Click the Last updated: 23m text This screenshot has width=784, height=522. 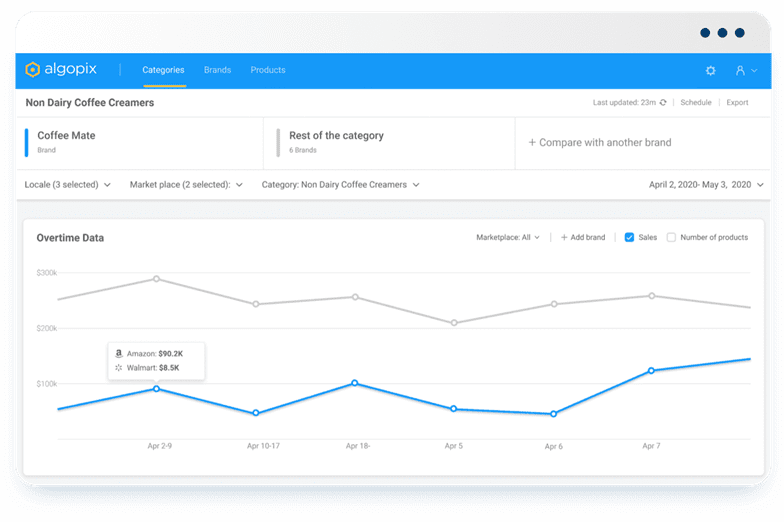tap(624, 102)
